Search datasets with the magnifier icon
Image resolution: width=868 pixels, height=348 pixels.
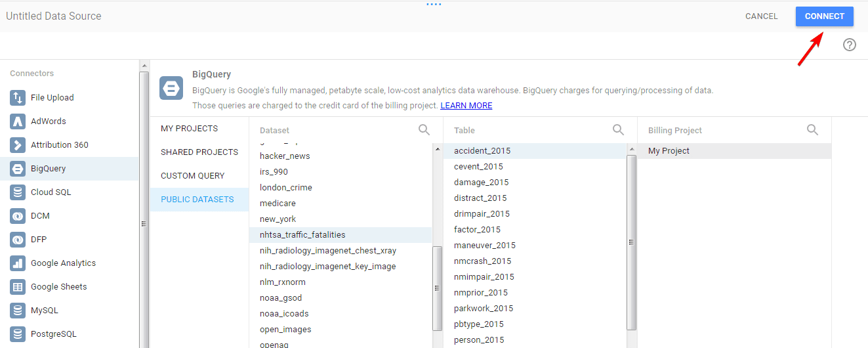click(x=424, y=130)
